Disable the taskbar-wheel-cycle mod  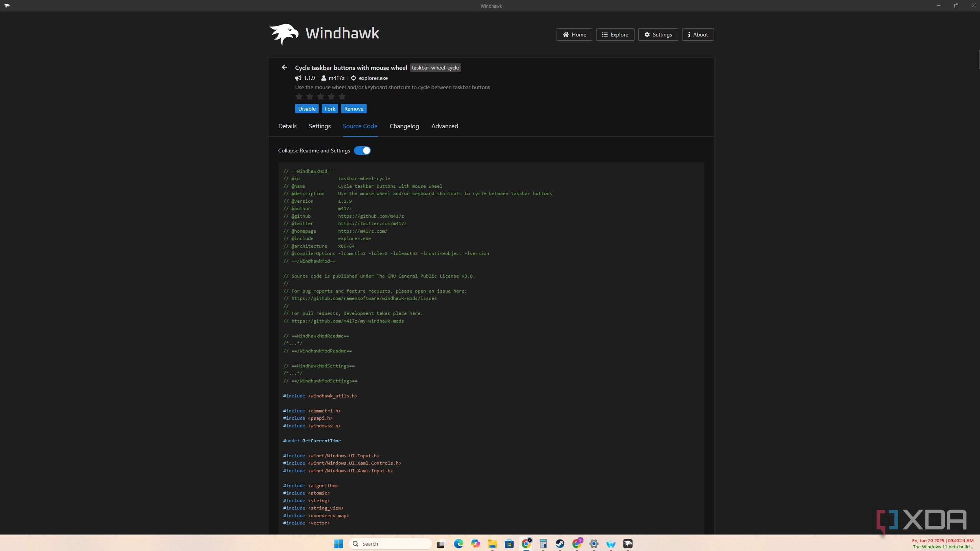(307, 109)
